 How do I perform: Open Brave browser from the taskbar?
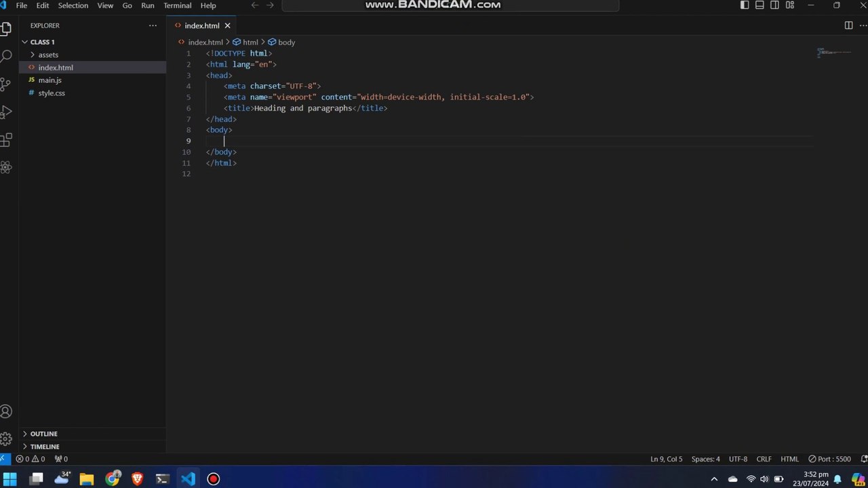138,479
